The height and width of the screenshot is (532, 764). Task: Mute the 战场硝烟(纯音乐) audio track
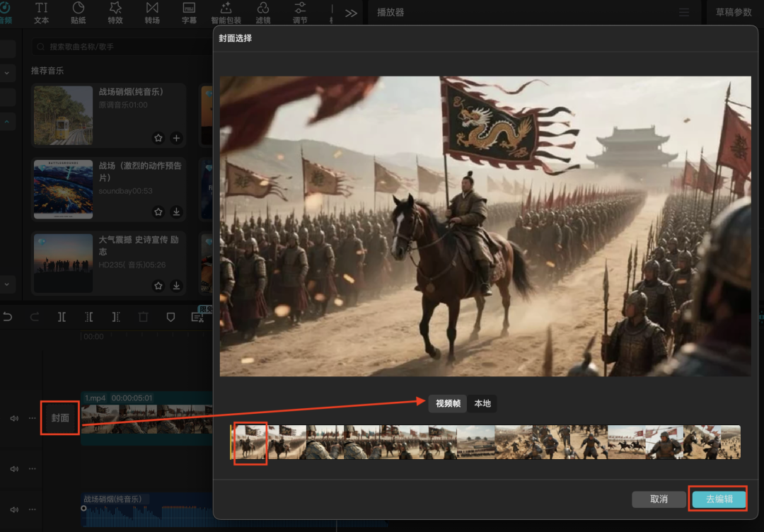point(15,509)
